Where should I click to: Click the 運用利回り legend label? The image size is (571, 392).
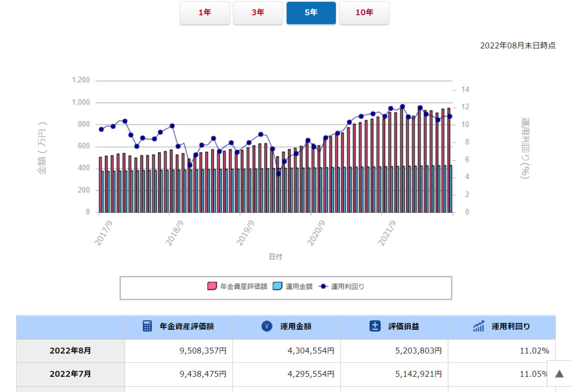(348, 286)
